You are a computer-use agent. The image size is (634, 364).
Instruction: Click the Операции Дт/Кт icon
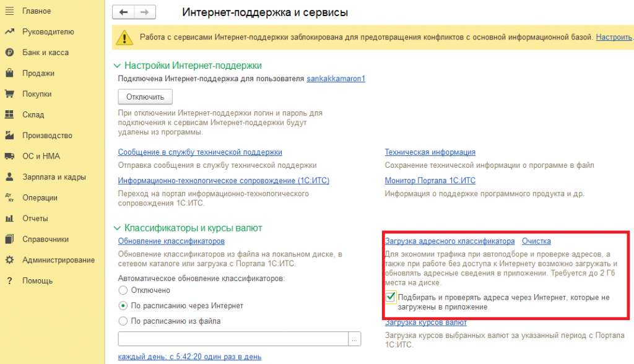point(9,197)
